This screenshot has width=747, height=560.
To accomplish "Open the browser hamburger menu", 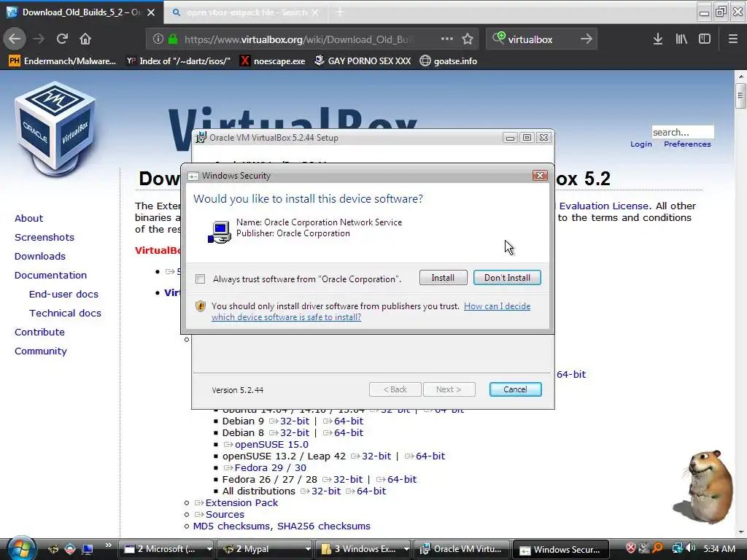I will point(733,39).
